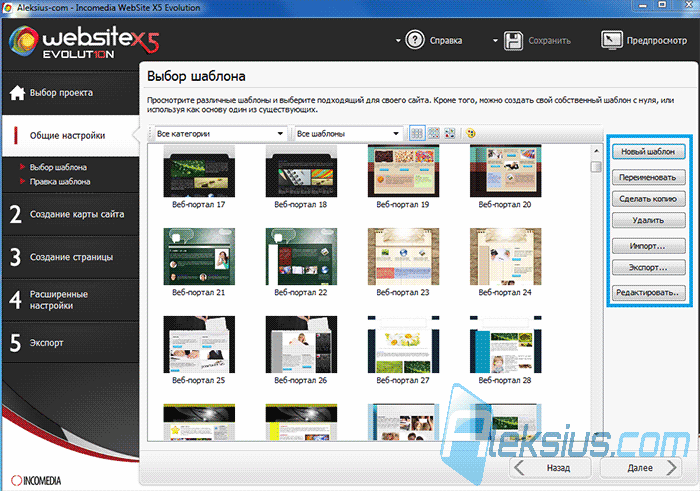Open the Все категории combo box
Image resolution: width=700 pixels, height=491 pixels.
219,133
